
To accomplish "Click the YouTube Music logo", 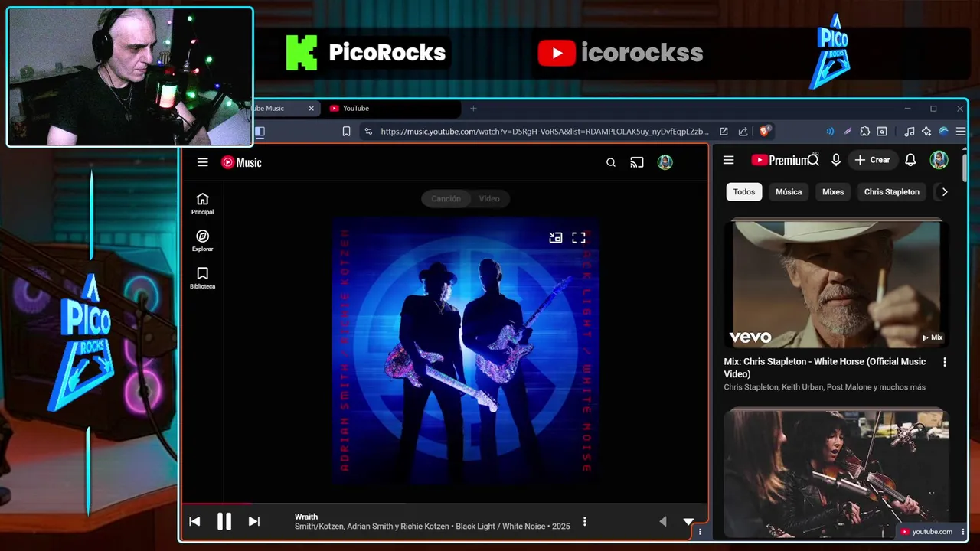I will pos(241,162).
